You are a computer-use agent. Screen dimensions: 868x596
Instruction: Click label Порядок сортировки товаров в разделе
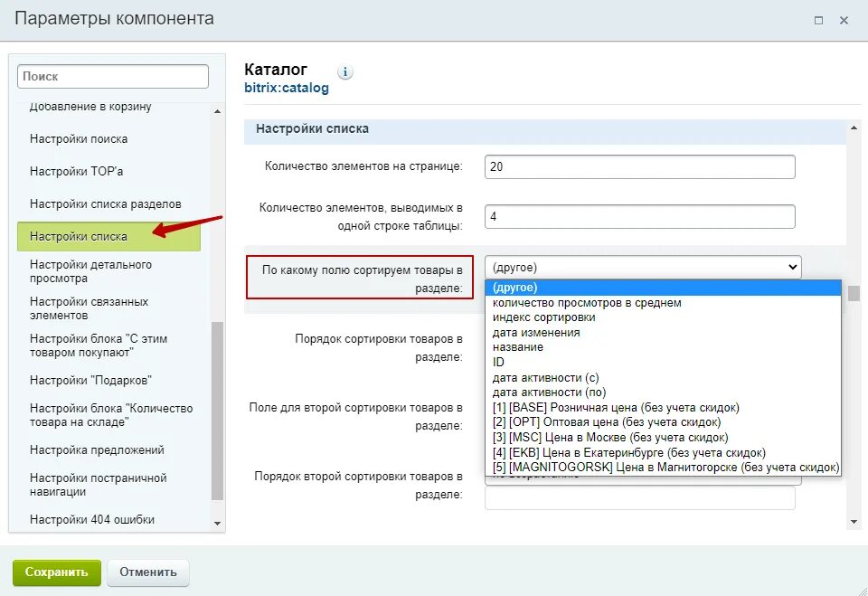pyautogui.click(x=379, y=348)
